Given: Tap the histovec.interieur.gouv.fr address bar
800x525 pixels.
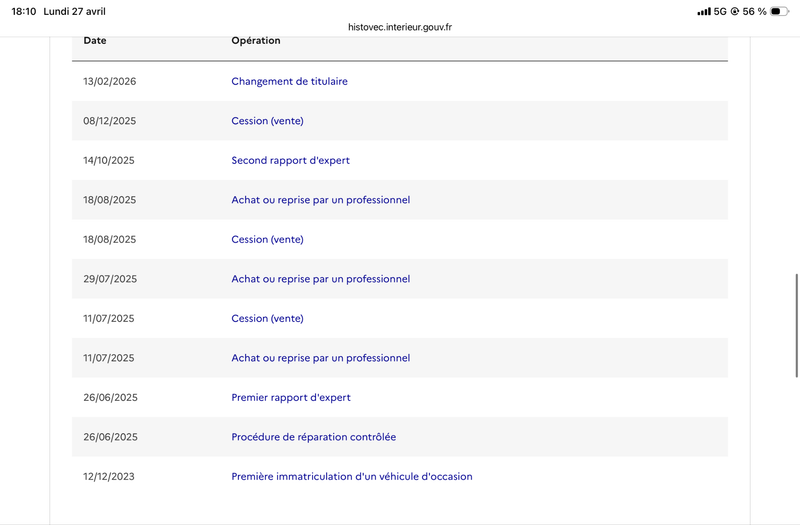Looking at the screenshot, I should click(x=400, y=27).
